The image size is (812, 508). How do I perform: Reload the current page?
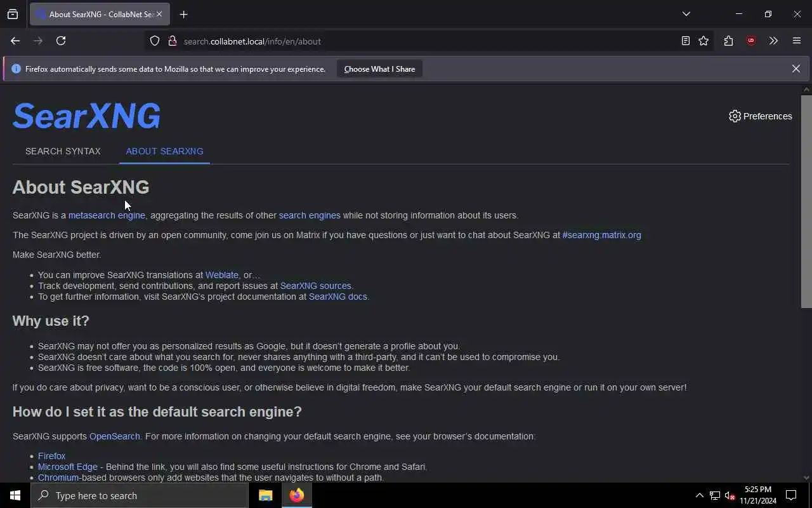click(61, 41)
